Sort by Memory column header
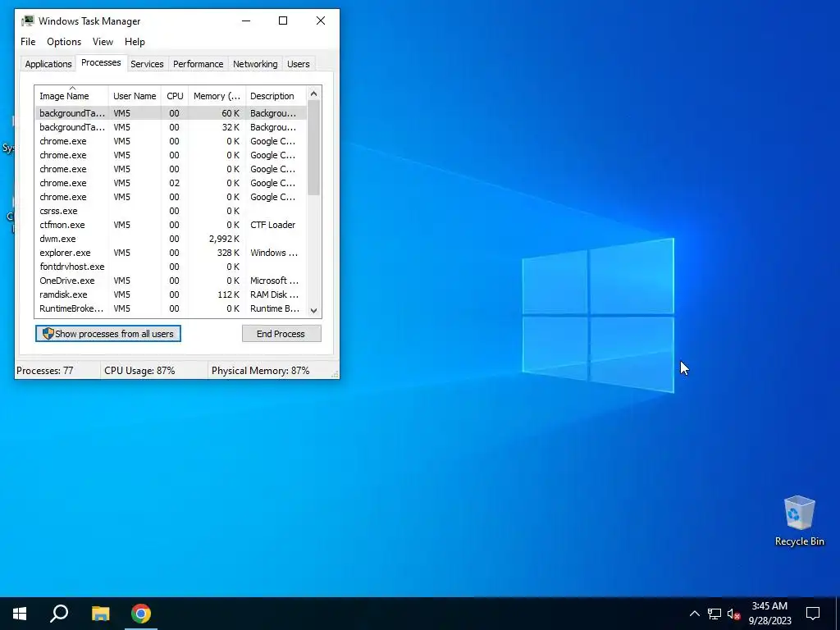The width and height of the screenshot is (840, 630). point(217,95)
